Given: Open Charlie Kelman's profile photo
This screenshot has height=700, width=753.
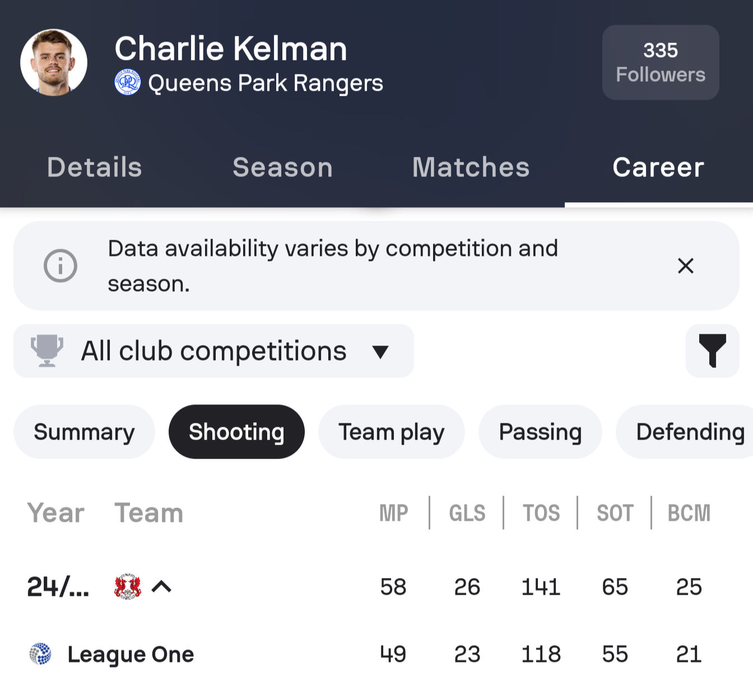Looking at the screenshot, I should [54, 62].
